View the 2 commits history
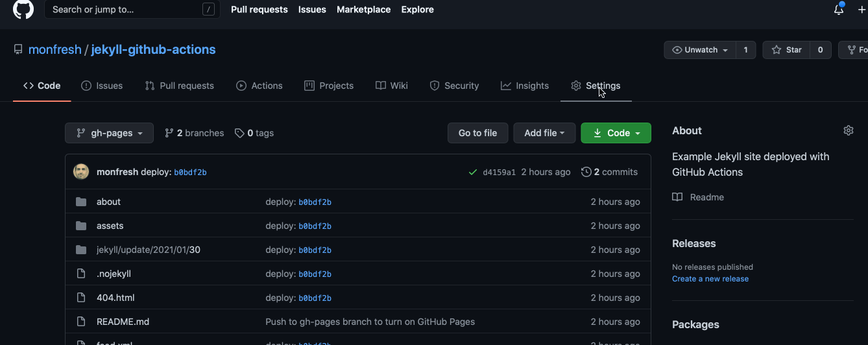Viewport: 868px width, 345px height. coord(609,172)
